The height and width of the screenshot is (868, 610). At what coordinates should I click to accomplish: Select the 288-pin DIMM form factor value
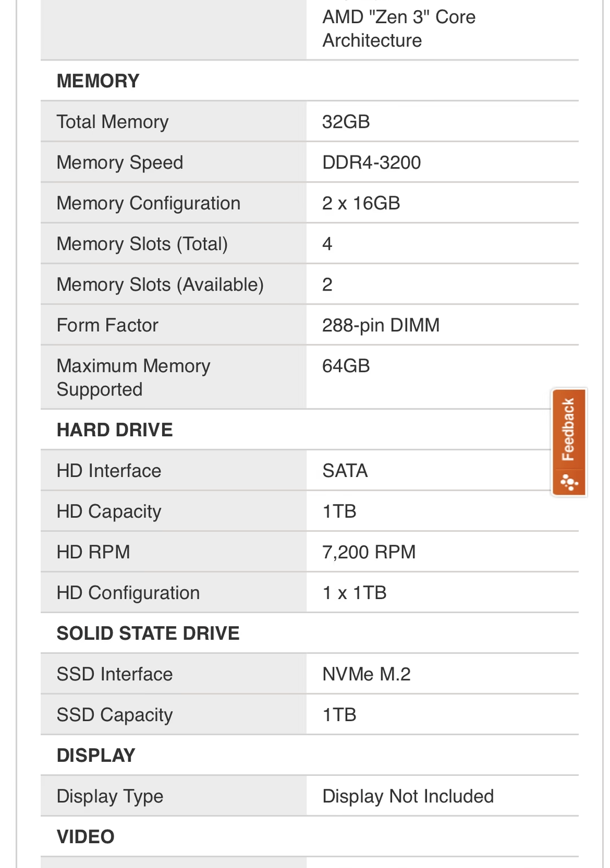point(381,325)
